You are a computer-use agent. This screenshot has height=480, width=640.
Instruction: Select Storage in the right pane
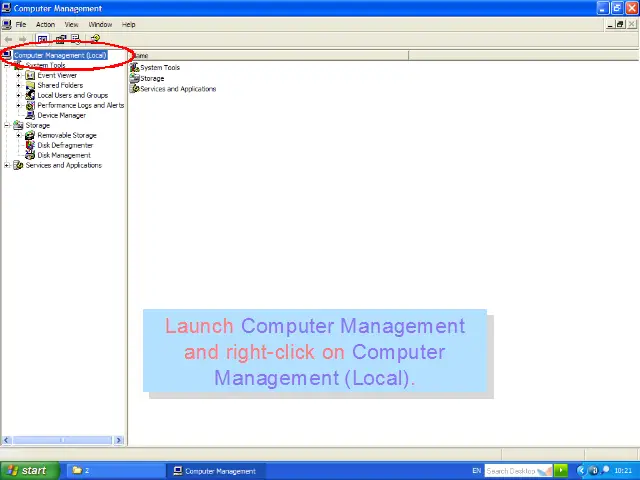(152, 78)
